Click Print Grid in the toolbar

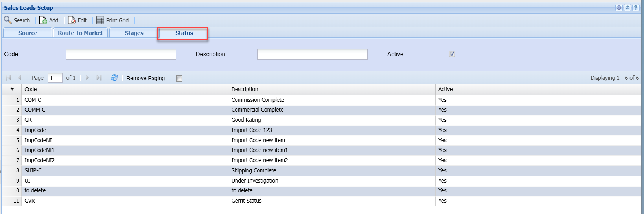112,20
